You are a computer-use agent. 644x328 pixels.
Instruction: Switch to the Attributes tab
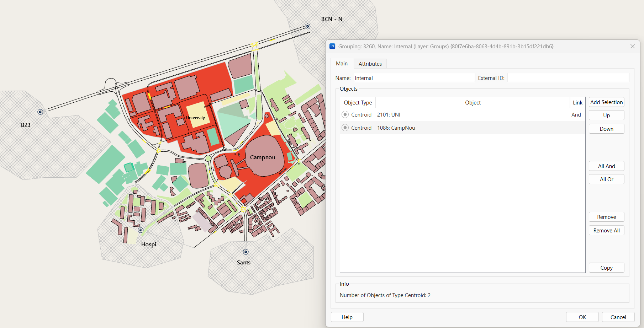[370, 64]
